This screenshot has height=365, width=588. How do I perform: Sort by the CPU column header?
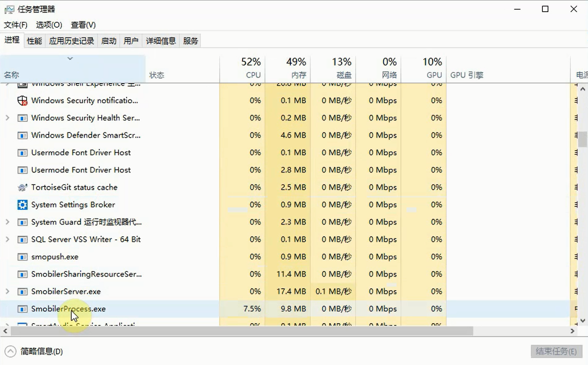point(242,69)
